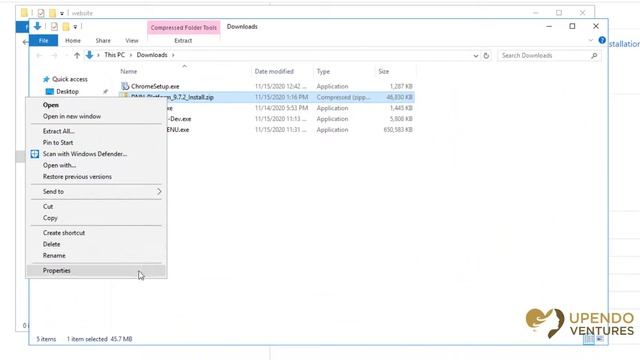Expand the ribbon with the chevron near Help
Viewport: 640px width, 360px height.
pos(591,40)
